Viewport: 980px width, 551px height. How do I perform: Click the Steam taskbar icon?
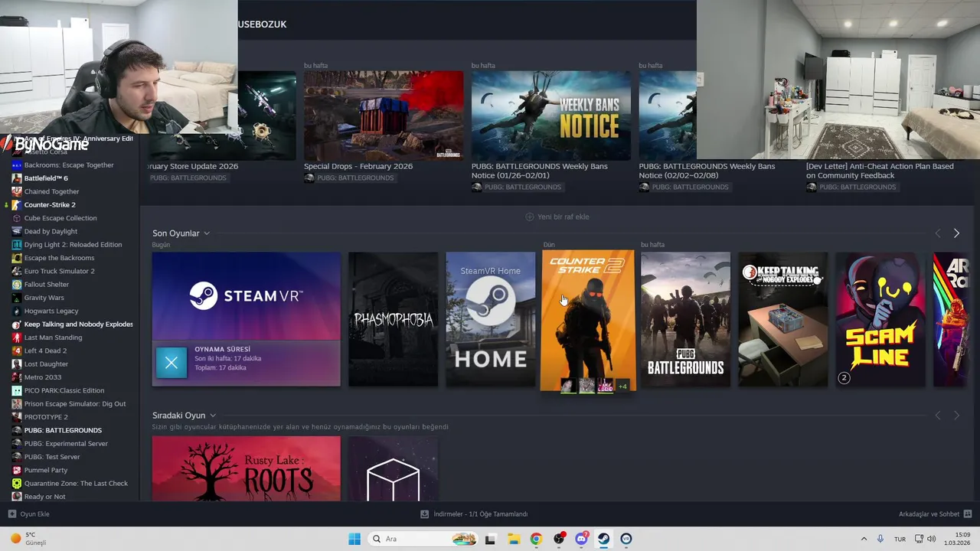point(604,539)
